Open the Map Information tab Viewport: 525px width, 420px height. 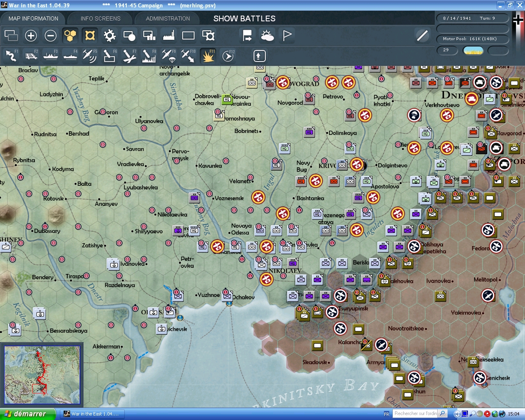click(33, 18)
